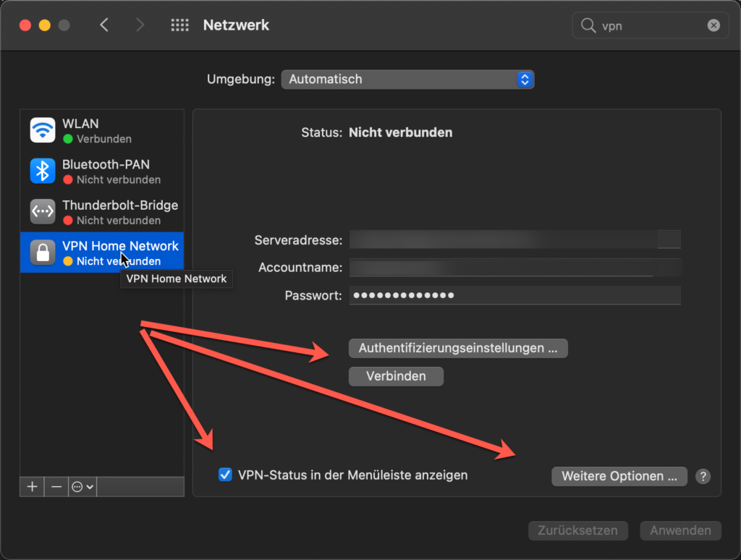The image size is (741, 560).
Task: Open the action gear dropdown menu
Action: 82,486
